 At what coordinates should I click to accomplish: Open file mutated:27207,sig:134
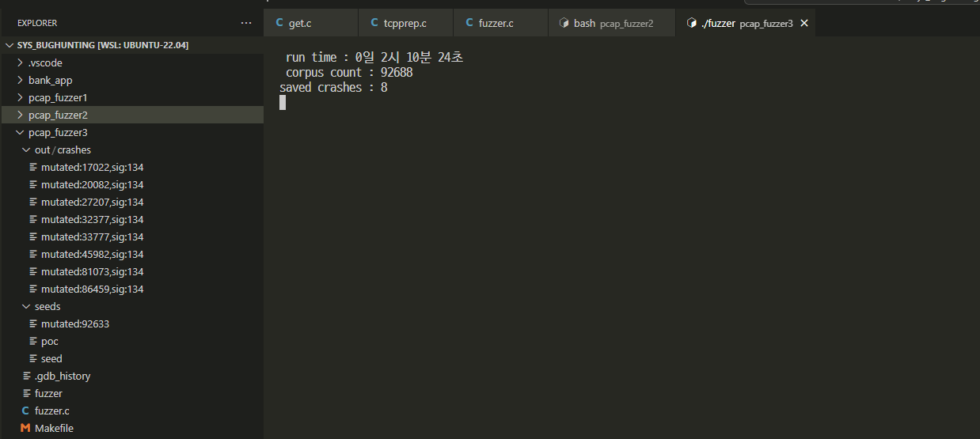[x=132, y=202]
